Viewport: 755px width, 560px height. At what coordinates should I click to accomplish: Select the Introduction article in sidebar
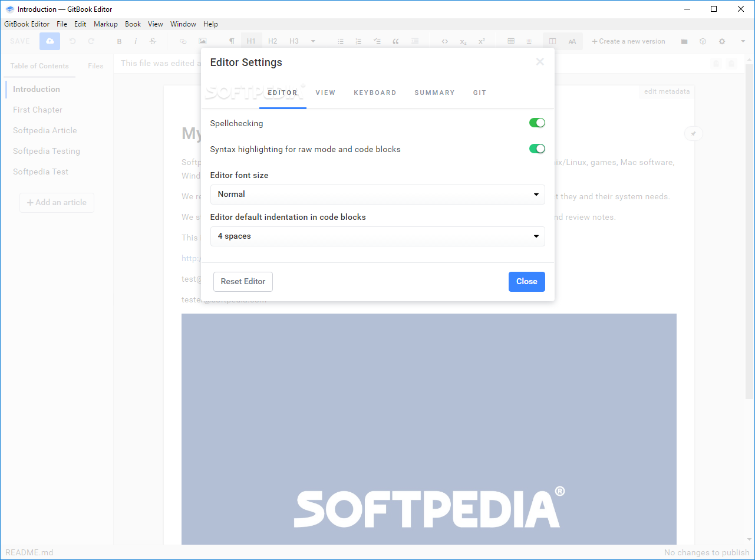37,90
